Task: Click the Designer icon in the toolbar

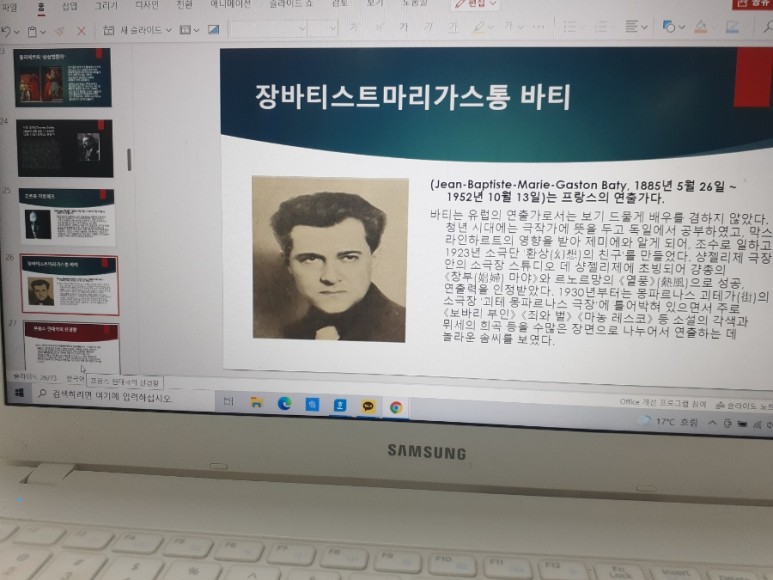Action: tap(213, 30)
